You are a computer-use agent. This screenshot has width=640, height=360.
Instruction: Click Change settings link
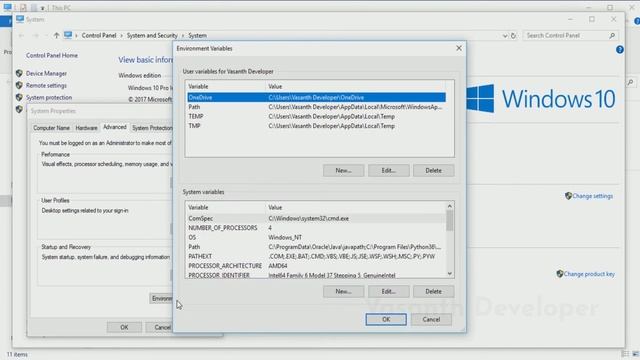[593, 196]
